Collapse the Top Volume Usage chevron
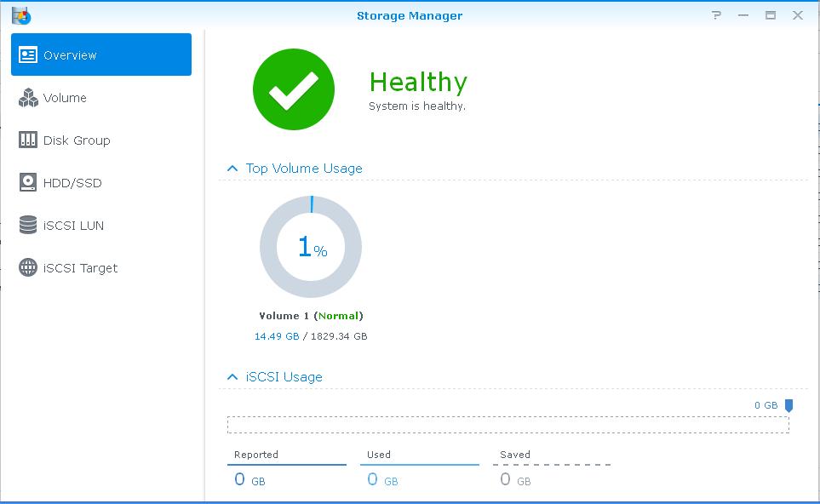Image resolution: width=820 pixels, height=504 pixels. pyautogui.click(x=232, y=169)
